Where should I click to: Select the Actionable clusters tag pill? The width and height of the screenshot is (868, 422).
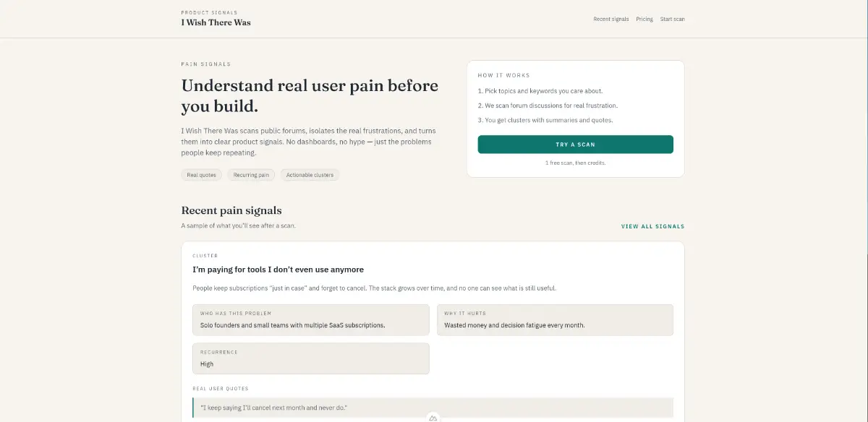coord(310,175)
